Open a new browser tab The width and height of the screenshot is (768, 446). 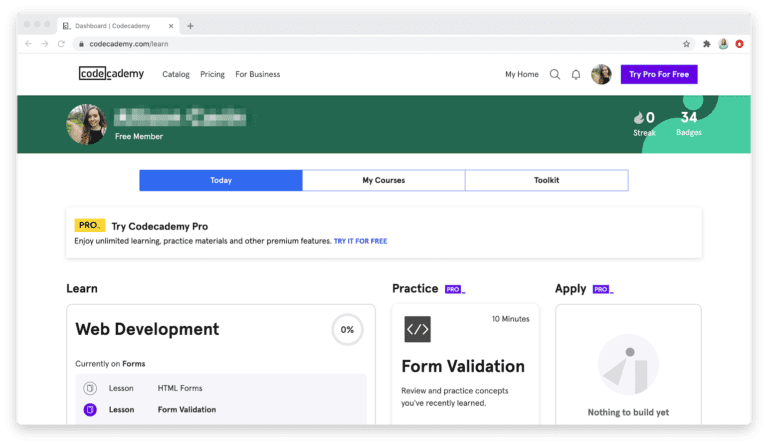(191, 26)
